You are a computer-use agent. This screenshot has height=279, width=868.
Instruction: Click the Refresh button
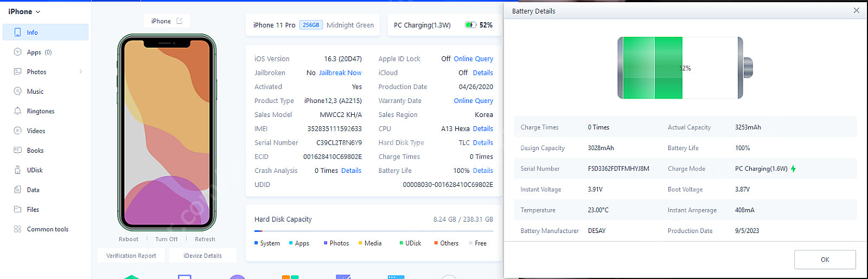[x=205, y=239]
